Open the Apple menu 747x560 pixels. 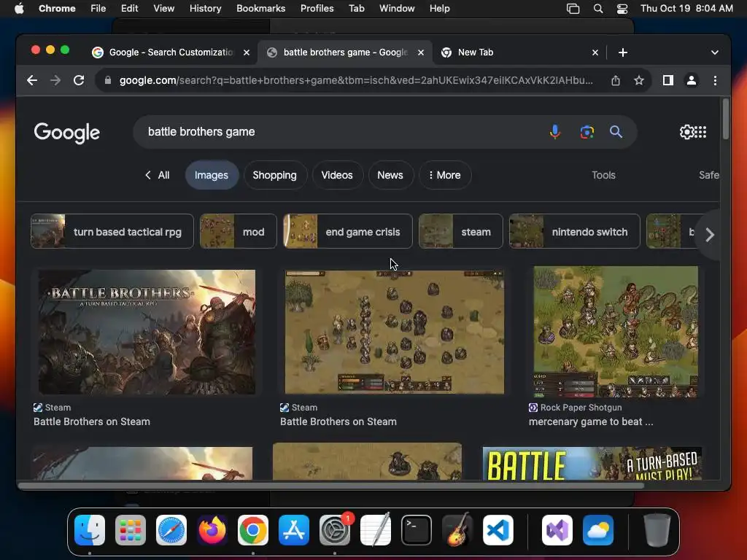click(19, 9)
